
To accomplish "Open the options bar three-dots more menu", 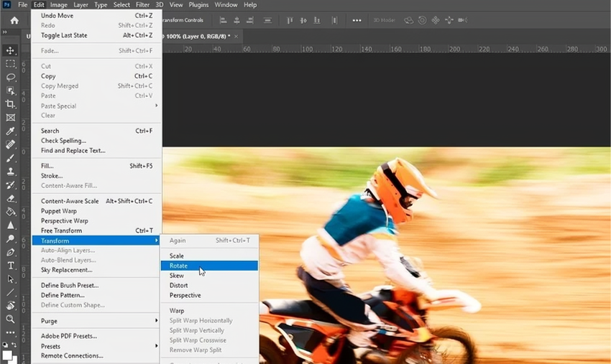I will pyautogui.click(x=357, y=20).
